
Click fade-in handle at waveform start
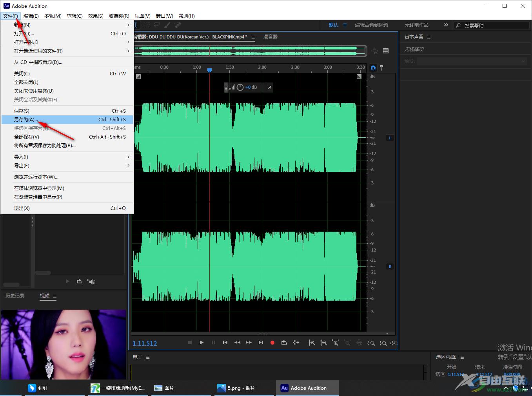tap(138, 77)
